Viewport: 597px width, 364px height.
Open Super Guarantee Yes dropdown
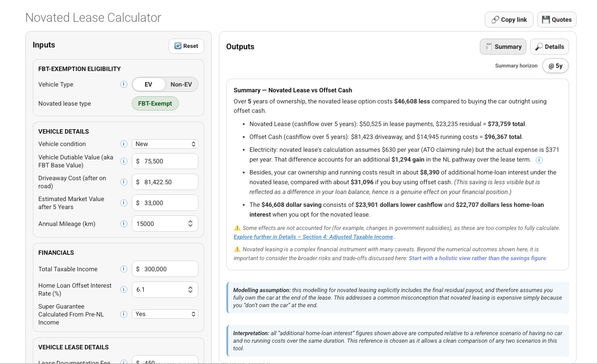tap(165, 314)
